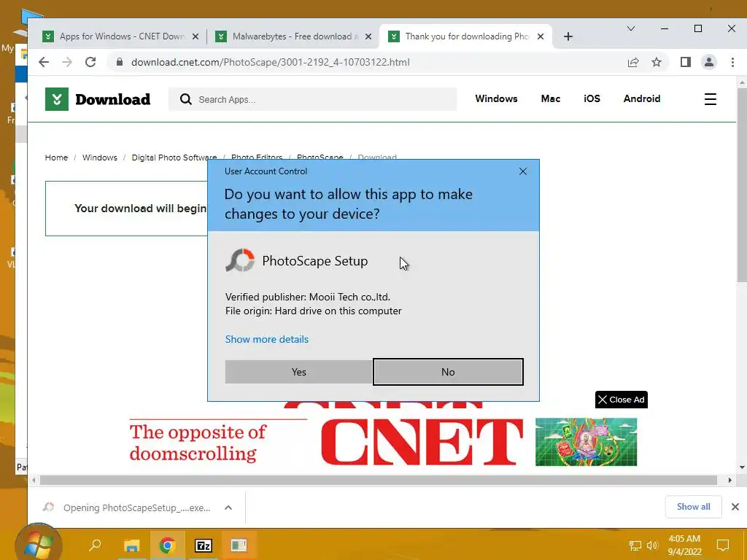Viewport: 747px width, 560px height.
Task: Open the Android nav item
Action: coord(642,98)
